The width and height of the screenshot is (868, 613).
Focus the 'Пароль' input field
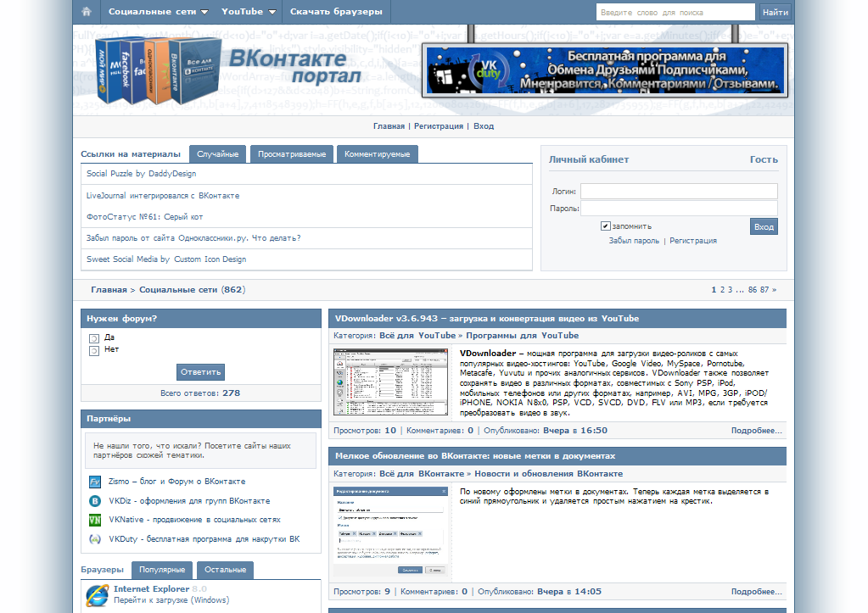tap(679, 209)
